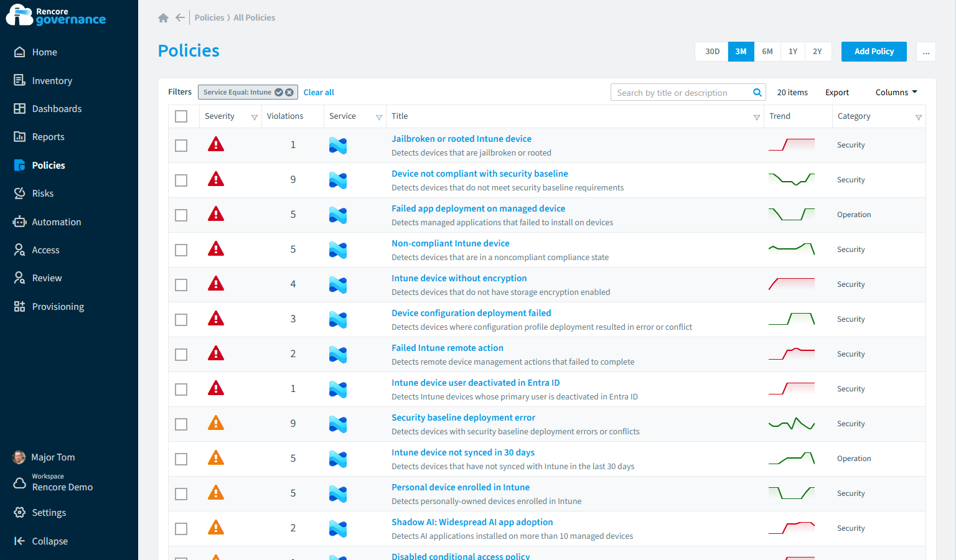The height and width of the screenshot is (560, 956).
Task: Open Non-compliant Intune device policy
Action: tap(450, 243)
